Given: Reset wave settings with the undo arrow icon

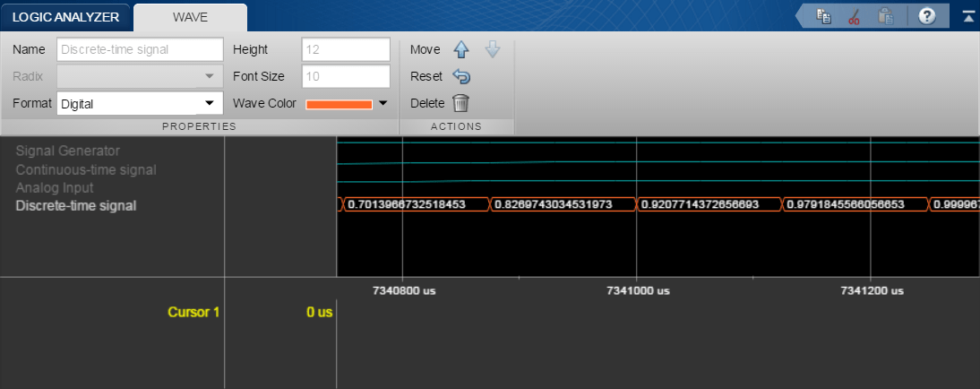Looking at the screenshot, I should [x=461, y=76].
